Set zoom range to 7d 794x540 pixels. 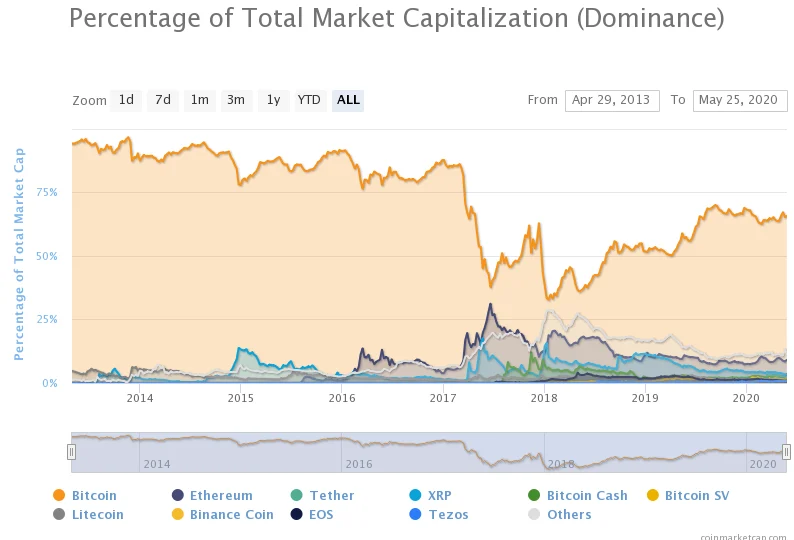[163, 100]
